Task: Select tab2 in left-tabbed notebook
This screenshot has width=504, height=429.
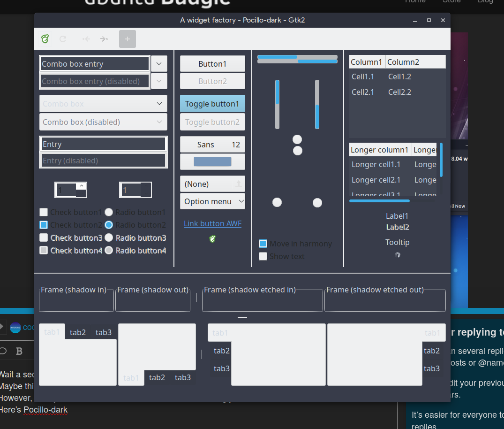Action: tap(221, 351)
